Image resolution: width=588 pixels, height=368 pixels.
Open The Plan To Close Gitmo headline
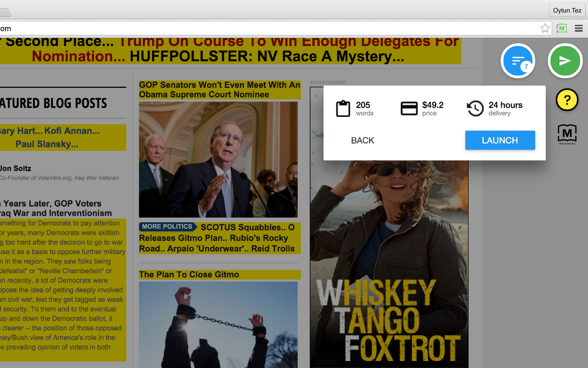click(189, 275)
